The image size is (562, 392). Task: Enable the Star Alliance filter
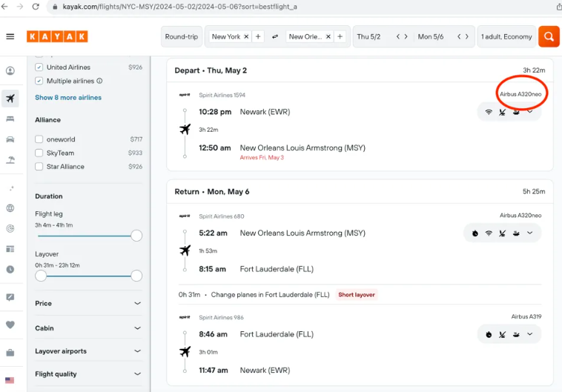39,167
